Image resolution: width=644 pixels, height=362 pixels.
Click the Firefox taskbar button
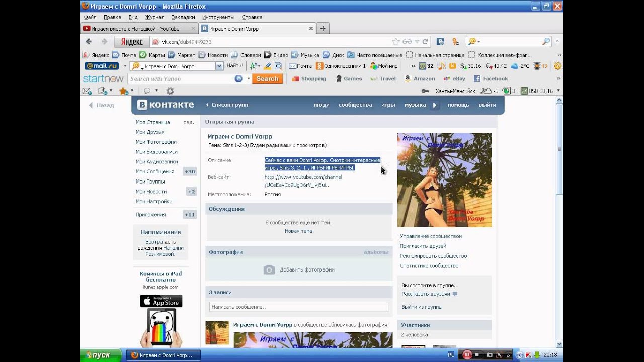163,355
